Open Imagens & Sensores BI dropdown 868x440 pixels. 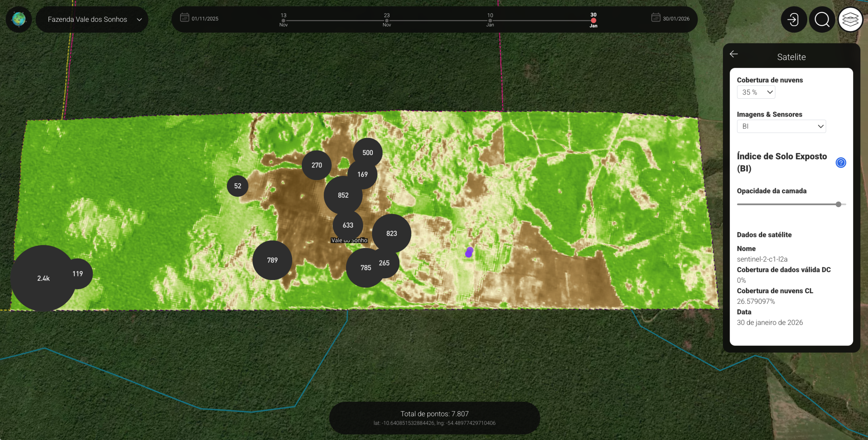pos(781,126)
